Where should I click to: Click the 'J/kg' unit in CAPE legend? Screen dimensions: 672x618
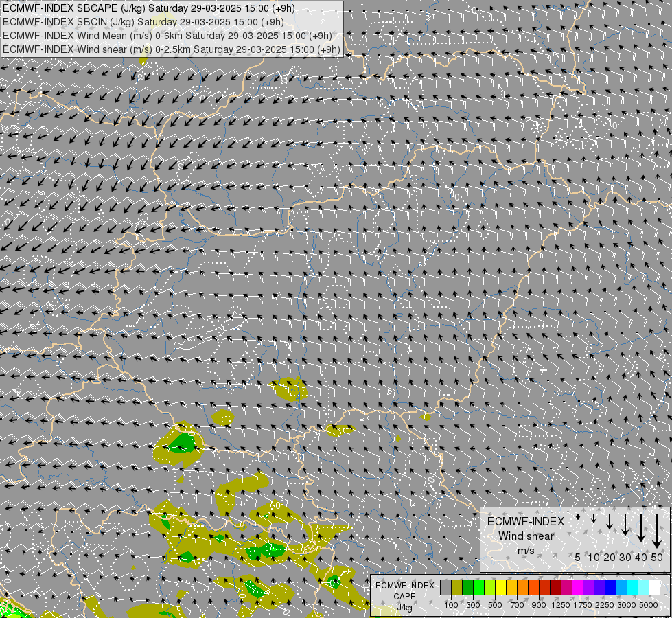404,608
